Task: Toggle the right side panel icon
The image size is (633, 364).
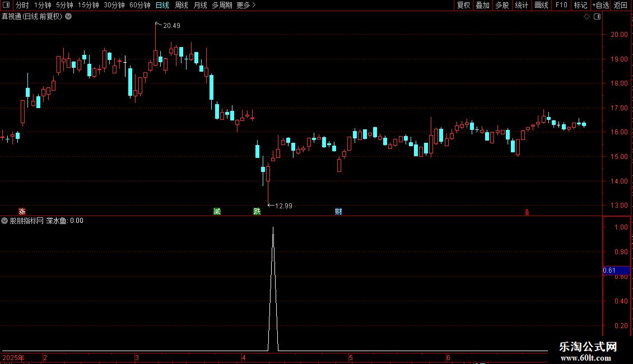Action: pos(597,17)
